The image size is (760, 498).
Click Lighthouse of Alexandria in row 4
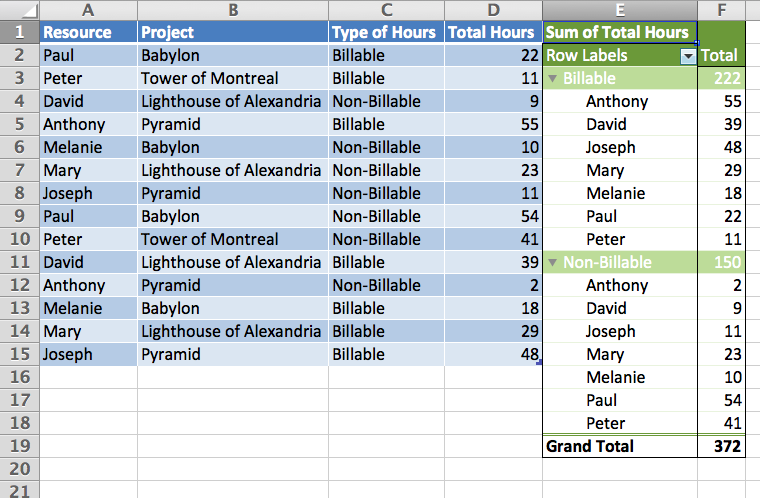[233, 101]
